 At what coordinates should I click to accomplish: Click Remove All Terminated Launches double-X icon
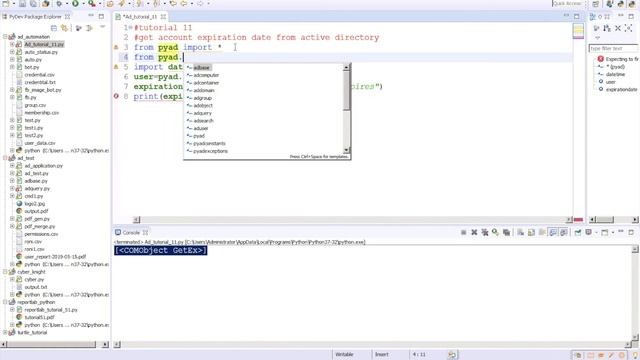[x=484, y=232]
